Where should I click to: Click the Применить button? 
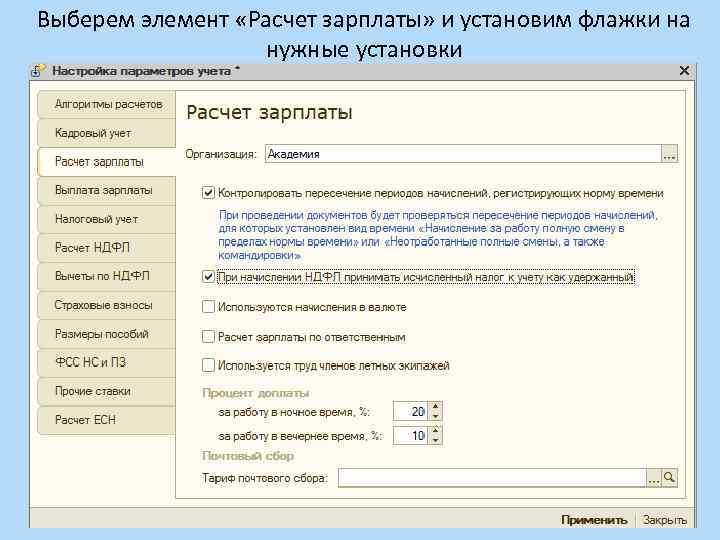[594, 520]
